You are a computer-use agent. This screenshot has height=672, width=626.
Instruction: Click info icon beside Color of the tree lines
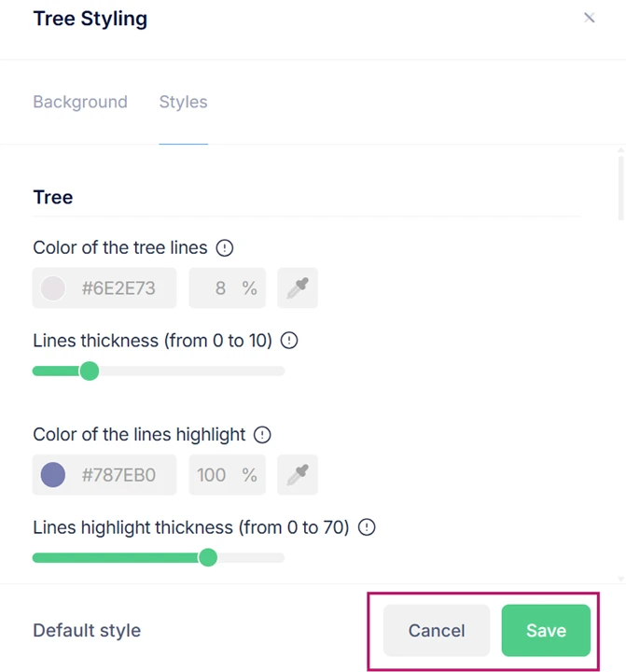tap(225, 248)
